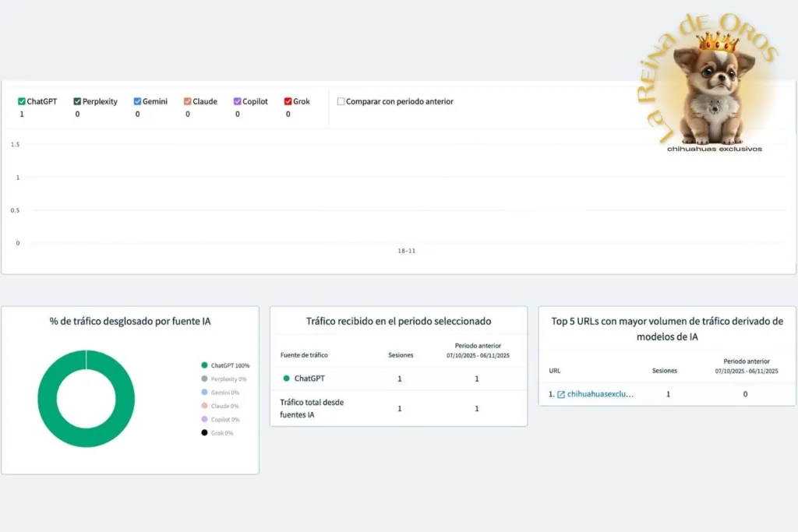Toggle the Perplexity checkbox

[x=77, y=101]
